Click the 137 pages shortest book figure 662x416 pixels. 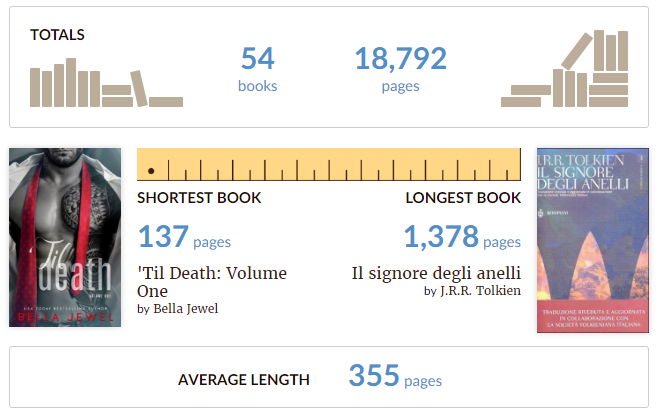pos(163,237)
